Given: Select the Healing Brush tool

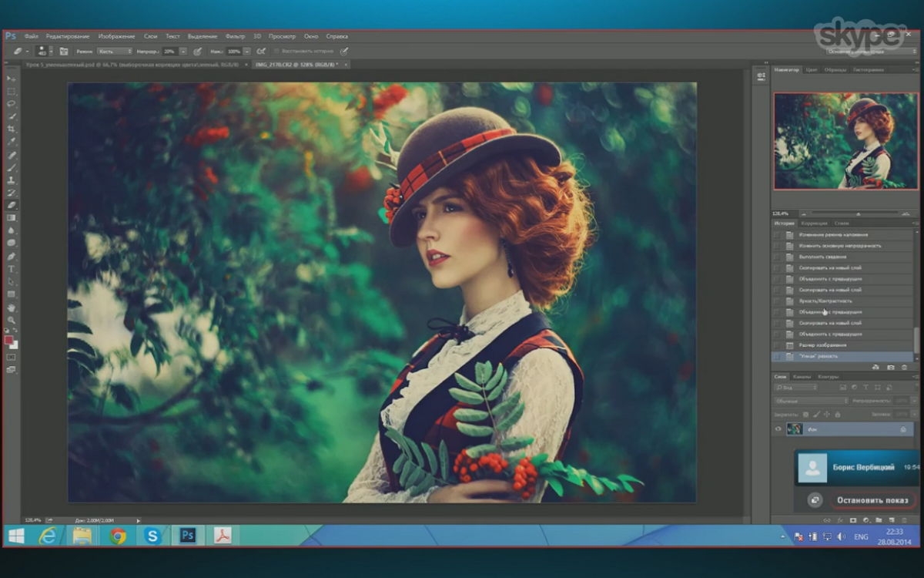Looking at the screenshot, I should tap(12, 155).
